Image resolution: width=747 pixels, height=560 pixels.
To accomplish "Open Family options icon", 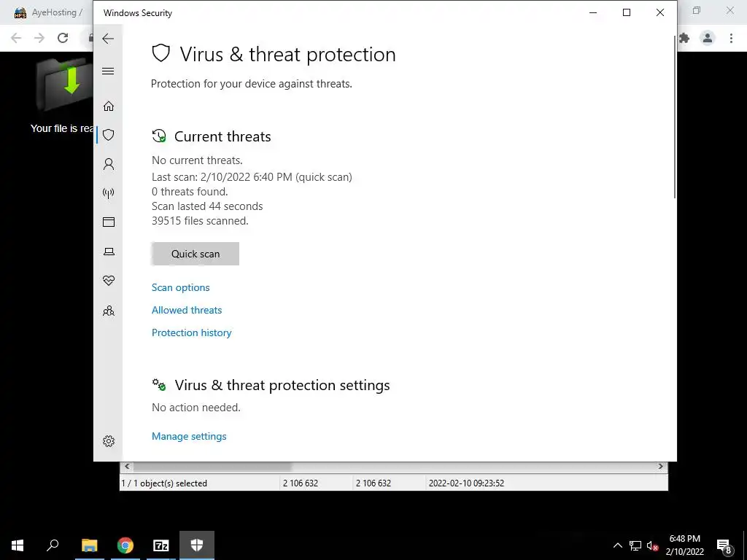I will point(109,311).
